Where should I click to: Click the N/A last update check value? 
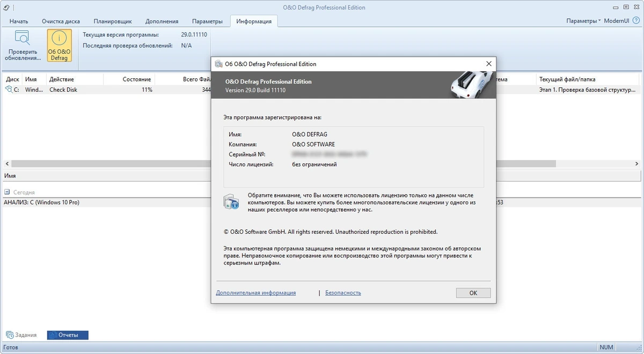tap(186, 46)
